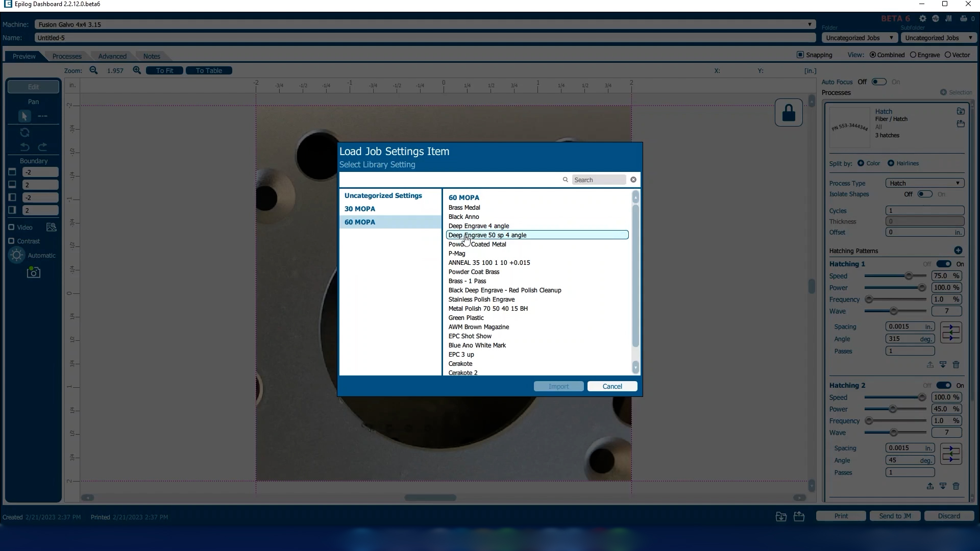Toggle the Auto Focus switch
980x551 pixels.
[879, 82]
